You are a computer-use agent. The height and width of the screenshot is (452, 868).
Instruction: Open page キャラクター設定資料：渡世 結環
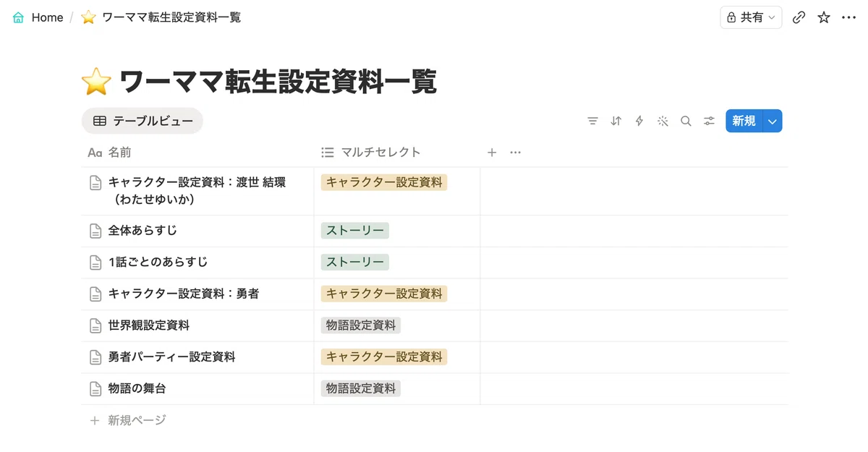[197, 191]
